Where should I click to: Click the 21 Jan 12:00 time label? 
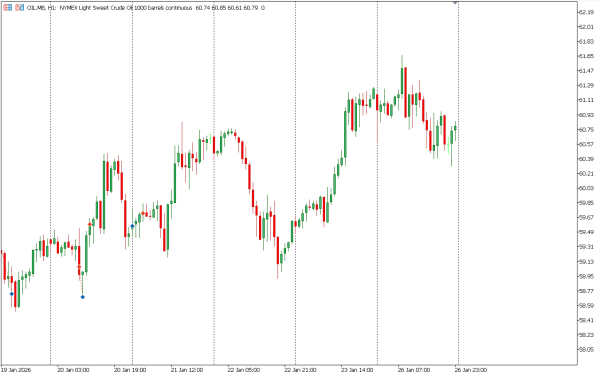pos(187,370)
